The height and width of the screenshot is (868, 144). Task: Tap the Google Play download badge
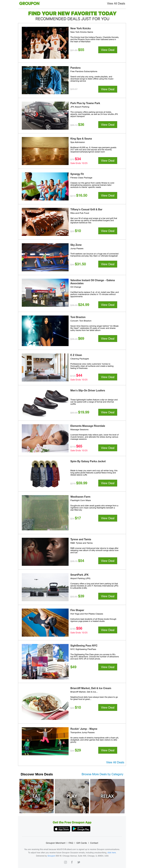81,829
